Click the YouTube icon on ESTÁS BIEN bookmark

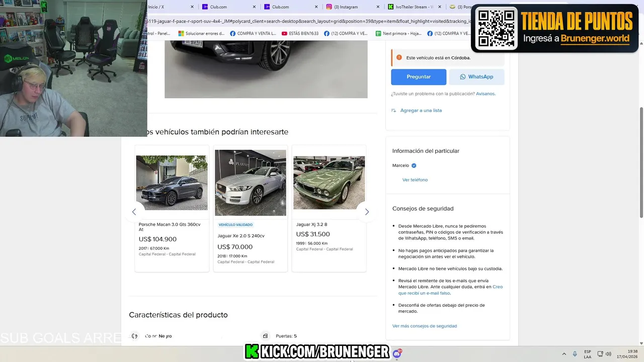pos(284,34)
